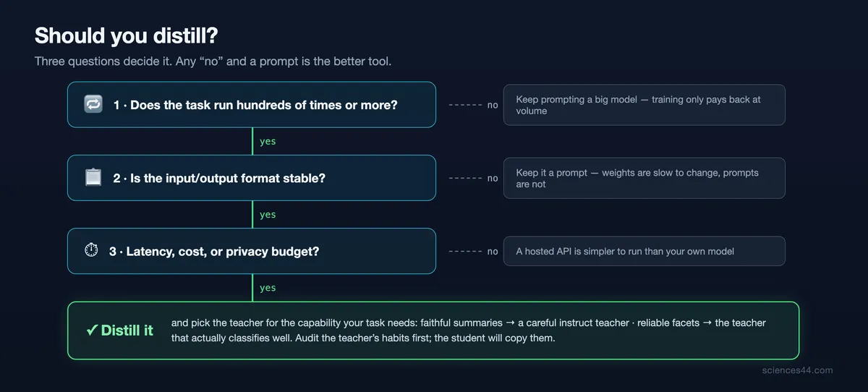Click the repeat-arrows icon in question 1

pos(93,105)
